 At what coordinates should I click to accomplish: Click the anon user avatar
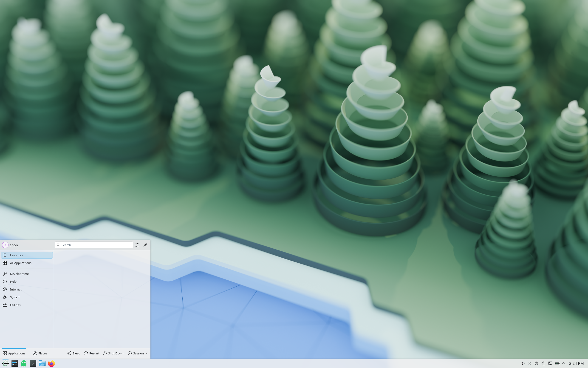click(x=5, y=245)
